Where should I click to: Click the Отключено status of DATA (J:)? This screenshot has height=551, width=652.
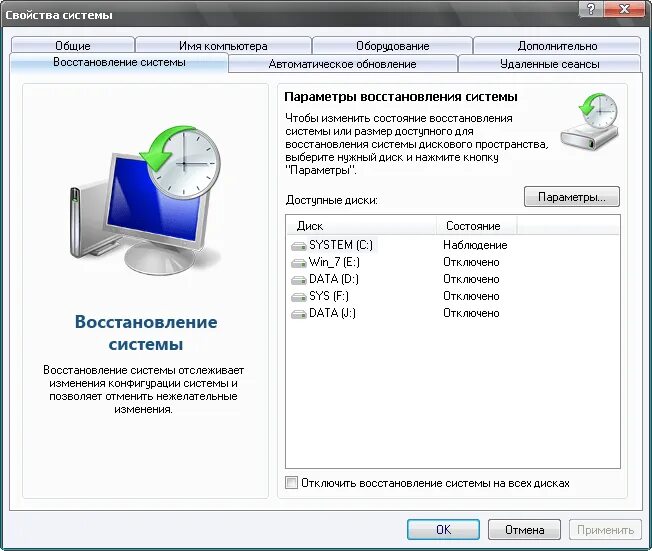[x=471, y=313]
